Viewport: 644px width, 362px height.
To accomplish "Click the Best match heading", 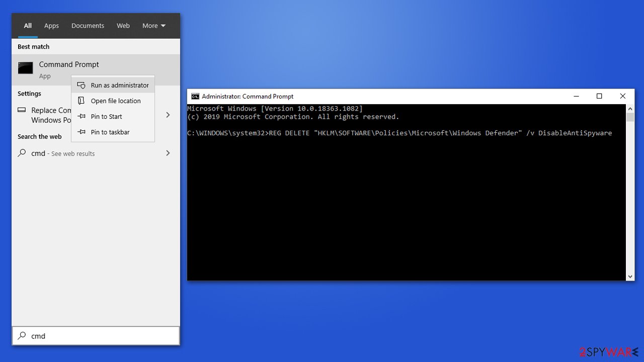I will click(x=34, y=47).
